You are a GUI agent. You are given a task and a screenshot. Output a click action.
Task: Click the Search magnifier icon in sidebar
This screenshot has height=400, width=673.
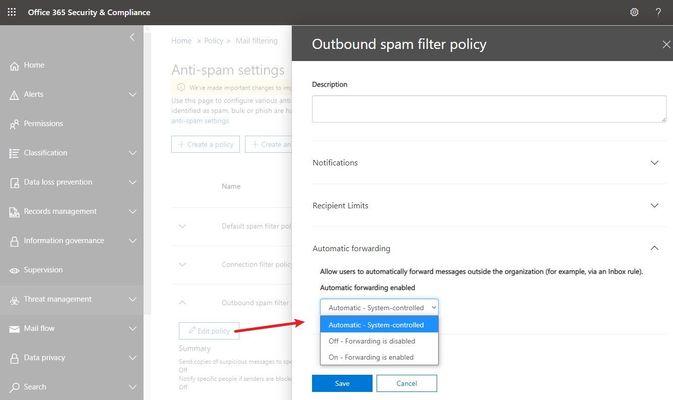click(x=14, y=388)
